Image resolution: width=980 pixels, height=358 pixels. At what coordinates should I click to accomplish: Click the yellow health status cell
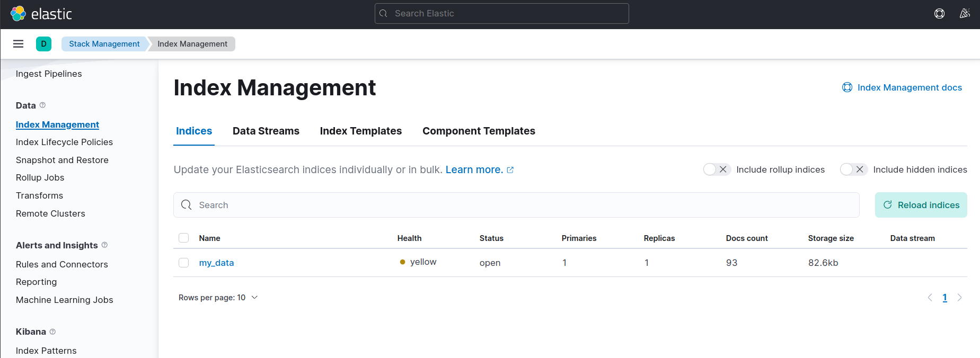click(418, 262)
